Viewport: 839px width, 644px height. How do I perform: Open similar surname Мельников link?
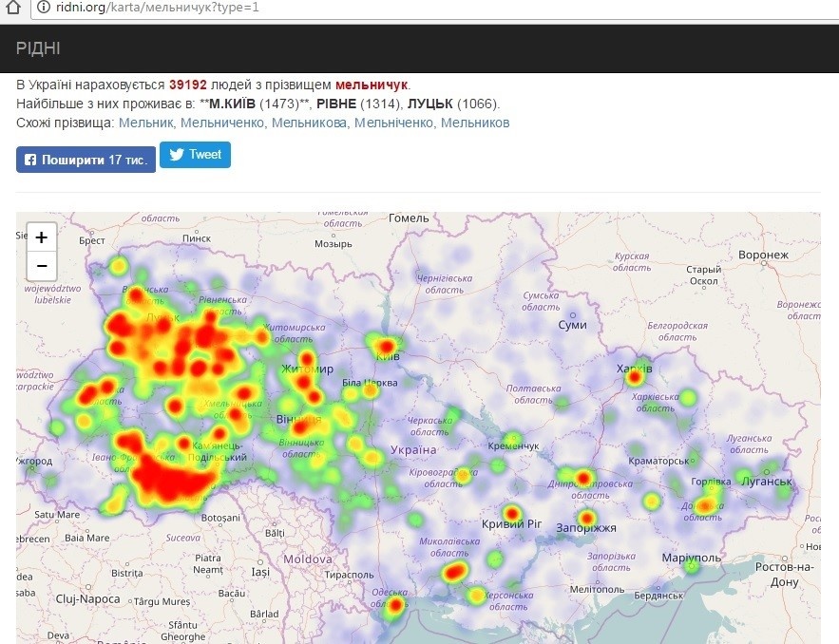point(475,123)
